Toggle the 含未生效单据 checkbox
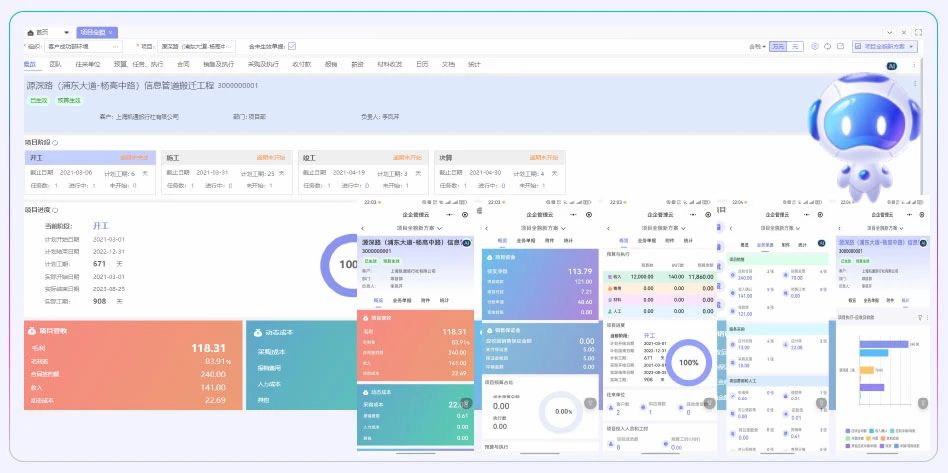The height and width of the screenshot is (473, 948). [x=292, y=46]
